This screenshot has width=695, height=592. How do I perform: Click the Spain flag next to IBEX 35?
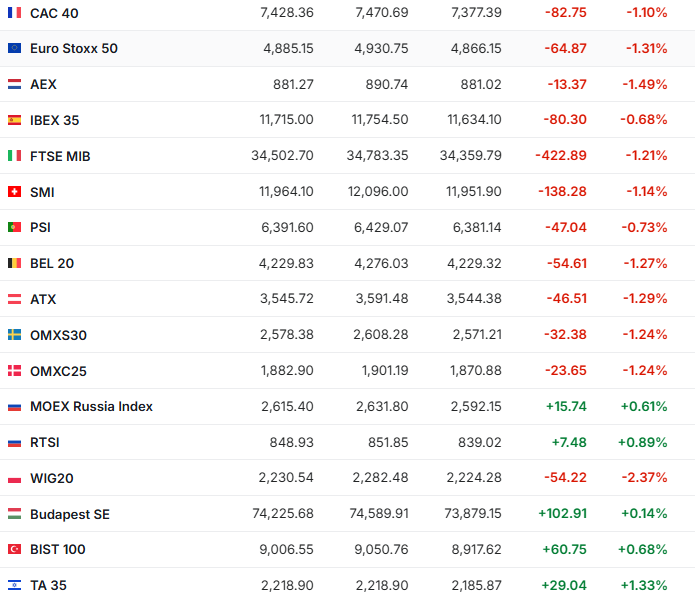(14, 120)
